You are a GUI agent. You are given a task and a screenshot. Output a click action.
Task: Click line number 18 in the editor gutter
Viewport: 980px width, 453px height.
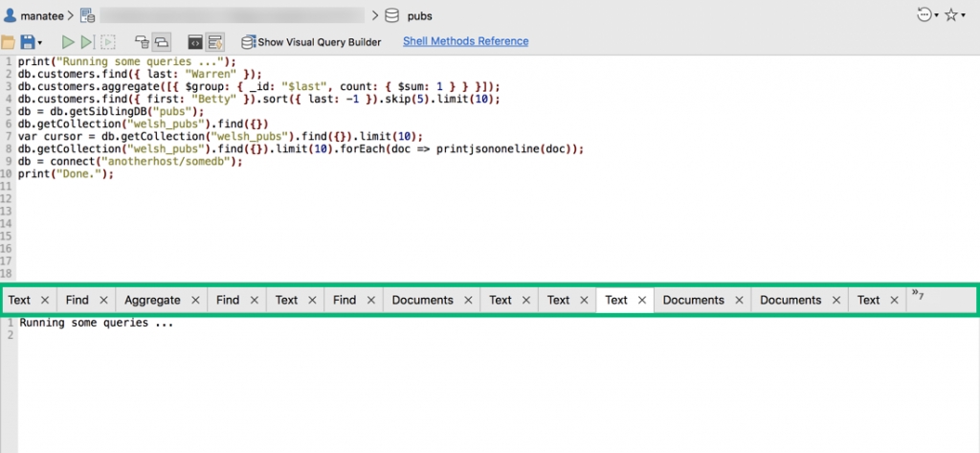(7, 274)
